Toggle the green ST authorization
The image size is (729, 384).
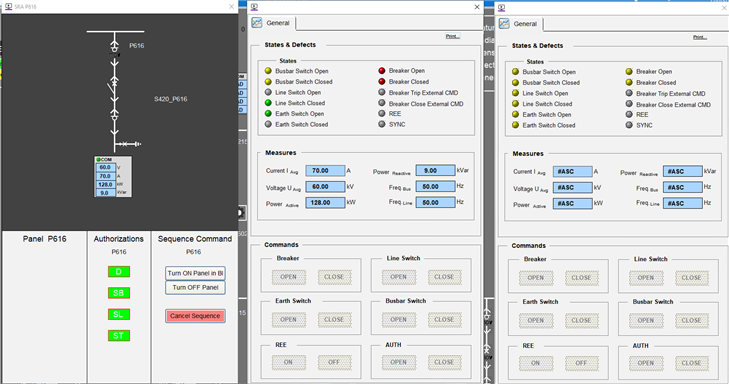[x=119, y=336]
